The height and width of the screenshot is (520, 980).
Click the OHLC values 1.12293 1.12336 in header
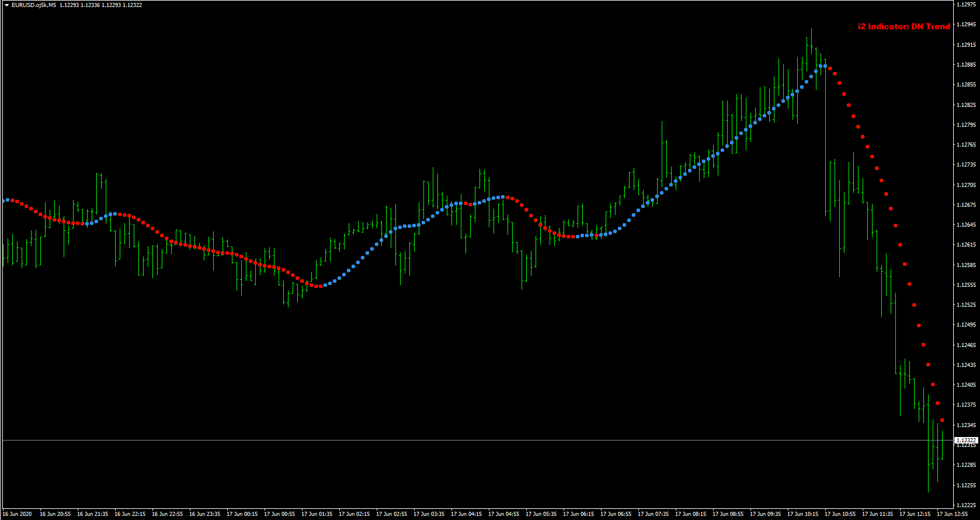click(x=79, y=5)
